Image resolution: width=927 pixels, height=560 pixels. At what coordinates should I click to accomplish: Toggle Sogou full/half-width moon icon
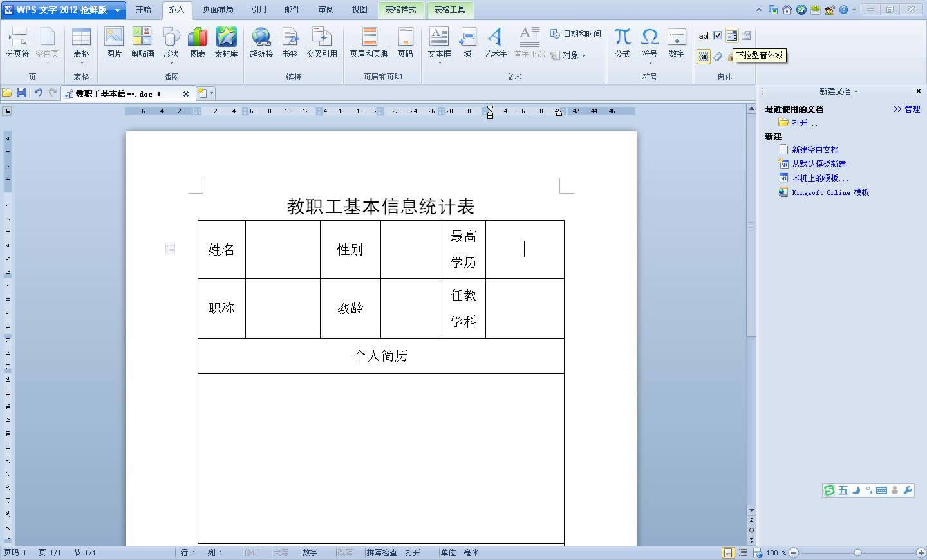[856, 490]
